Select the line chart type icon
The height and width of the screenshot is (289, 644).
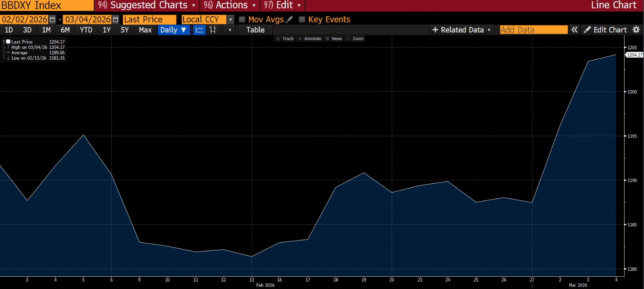click(199, 30)
